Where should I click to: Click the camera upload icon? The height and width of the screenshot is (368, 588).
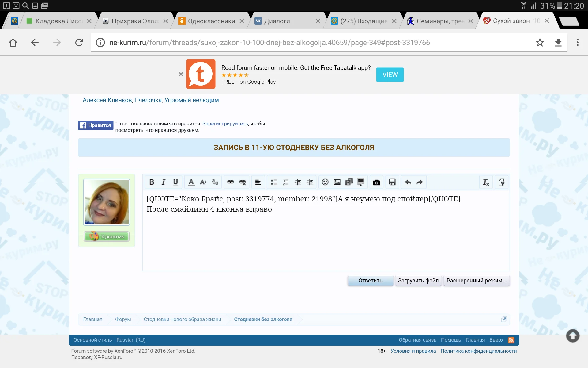[x=377, y=182]
